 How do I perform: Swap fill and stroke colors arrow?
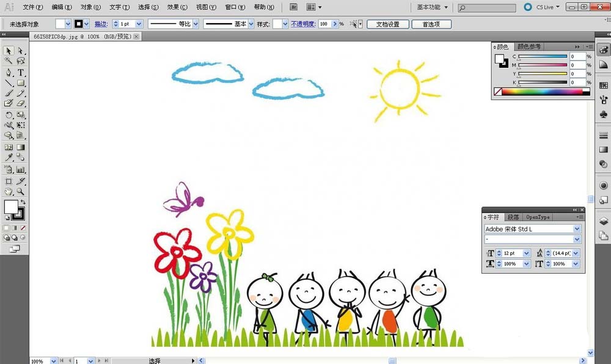click(x=23, y=202)
